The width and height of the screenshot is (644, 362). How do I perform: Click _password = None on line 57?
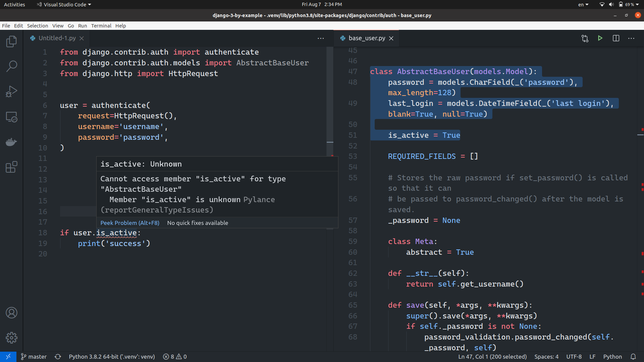click(424, 220)
